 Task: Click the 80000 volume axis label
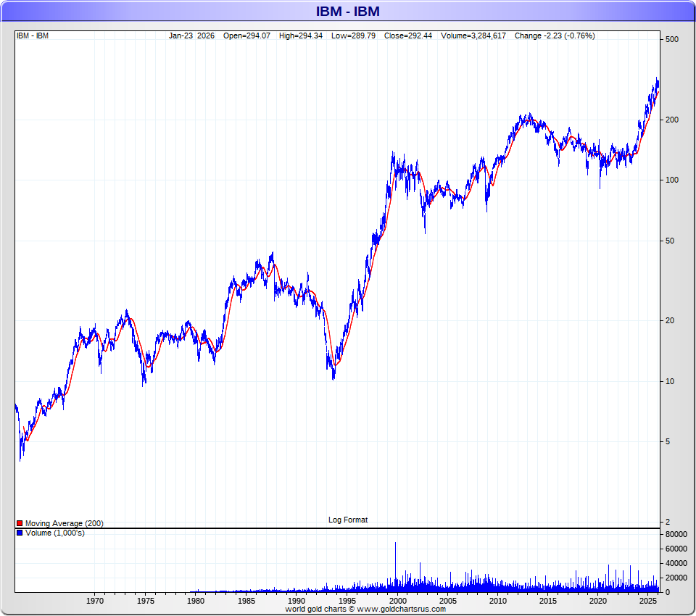pos(676,534)
